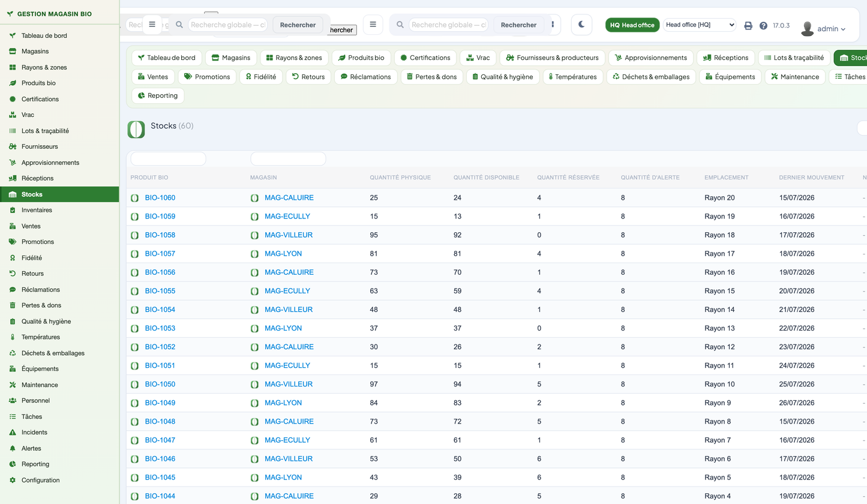Open Personnel in the sidebar menu

pos(59,401)
